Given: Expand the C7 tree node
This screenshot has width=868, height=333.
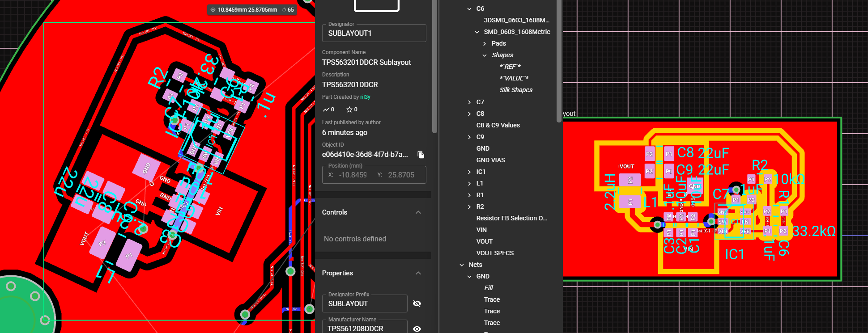Looking at the screenshot, I should (x=469, y=102).
